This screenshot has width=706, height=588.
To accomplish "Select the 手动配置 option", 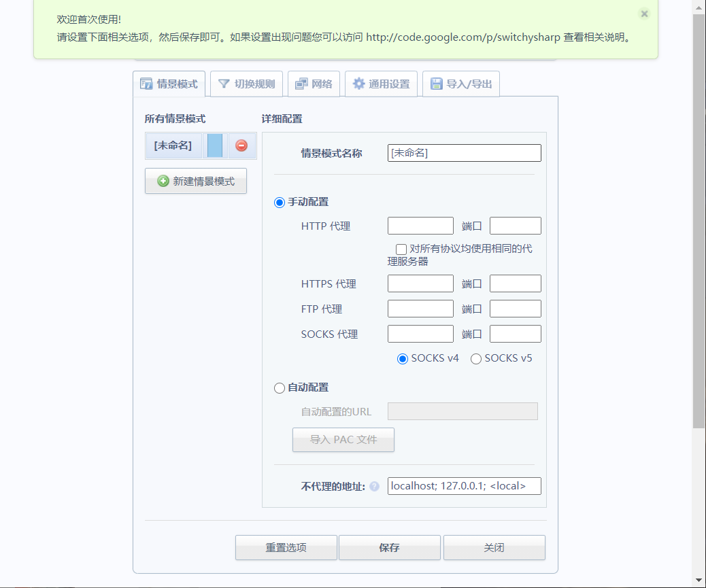I will tap(280, 202).
